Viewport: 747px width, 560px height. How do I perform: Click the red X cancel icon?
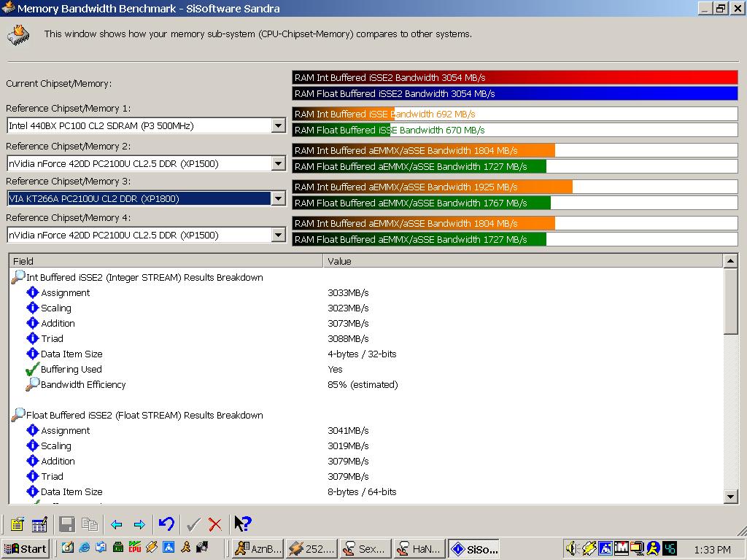tap(215, 525)
